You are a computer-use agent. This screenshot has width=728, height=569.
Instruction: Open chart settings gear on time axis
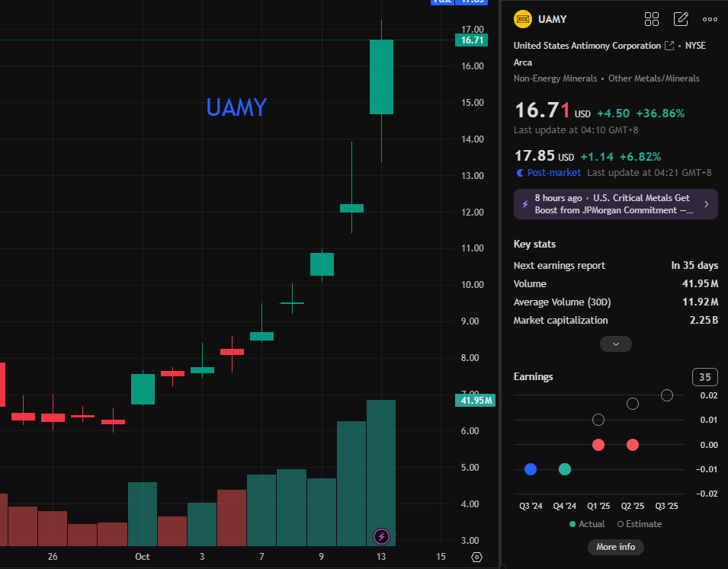point(477,557)
